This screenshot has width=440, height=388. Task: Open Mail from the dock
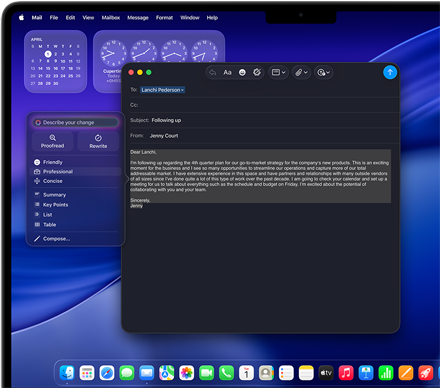click(x=147, y=373)
